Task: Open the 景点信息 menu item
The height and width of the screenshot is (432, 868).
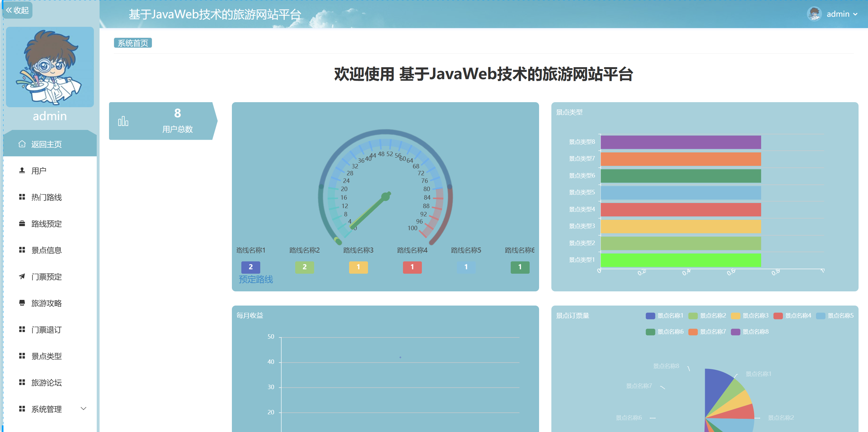Action: click(x=47, y=250)
